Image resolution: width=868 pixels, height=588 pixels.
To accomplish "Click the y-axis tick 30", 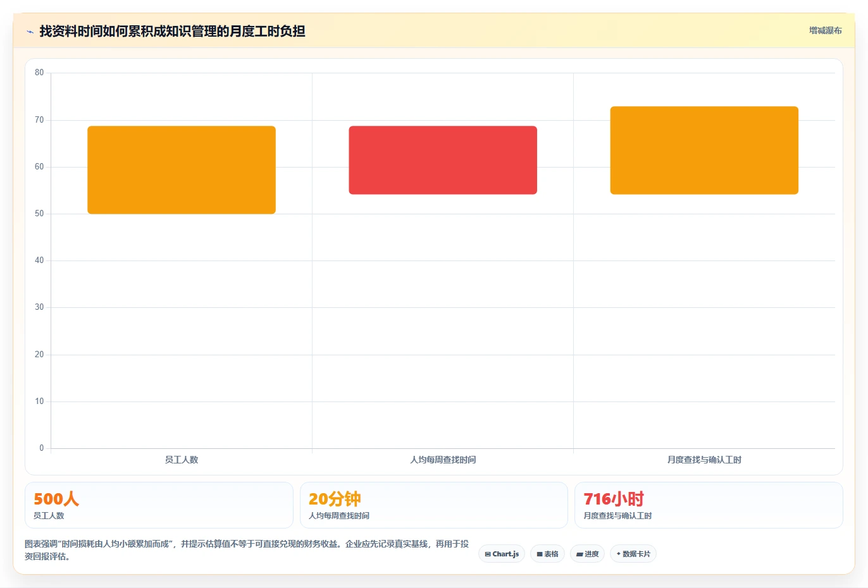I will click(x=39, y=307).
